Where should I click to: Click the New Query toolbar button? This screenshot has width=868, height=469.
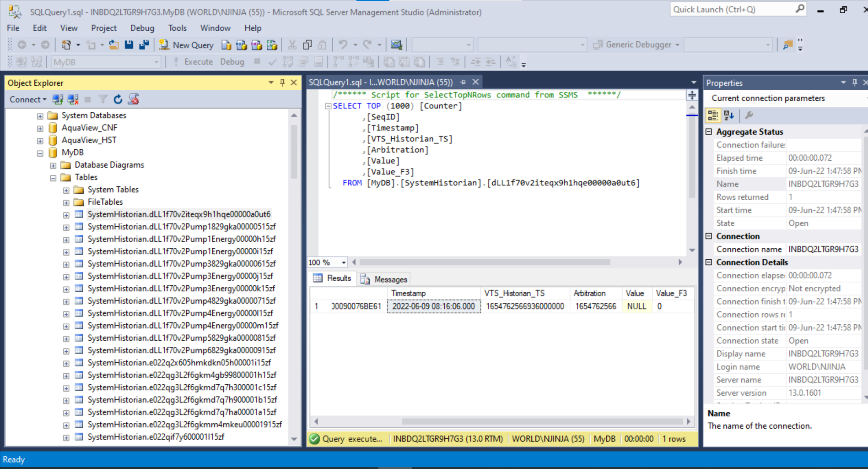coord(186,45)
